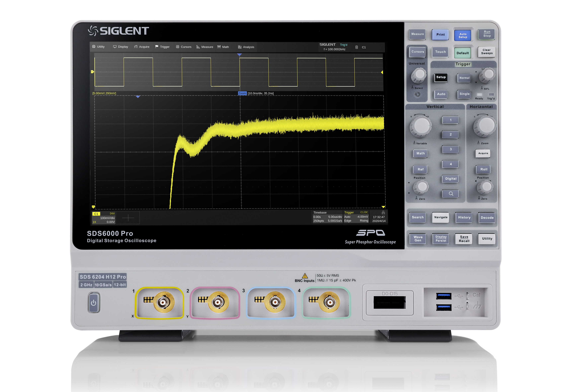
Task: Toggle channel 1 with the '1' button
Action: (x=450, y=120)
